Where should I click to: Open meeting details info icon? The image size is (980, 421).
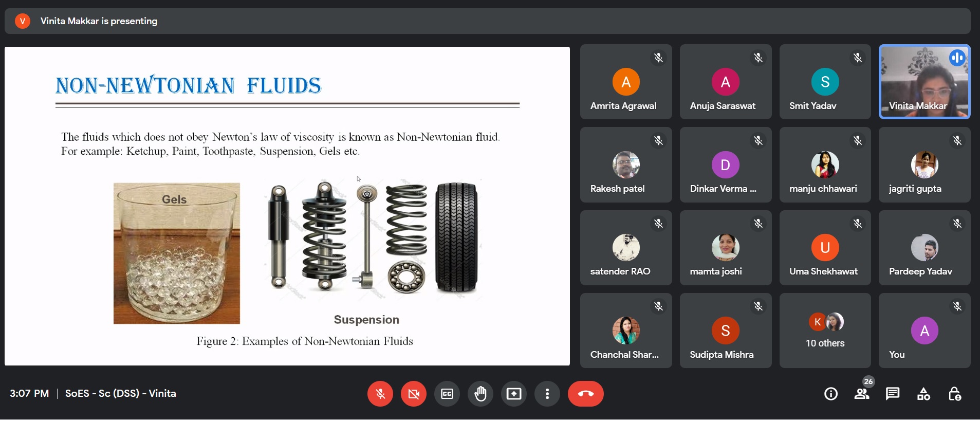click(x=831, y=394)
